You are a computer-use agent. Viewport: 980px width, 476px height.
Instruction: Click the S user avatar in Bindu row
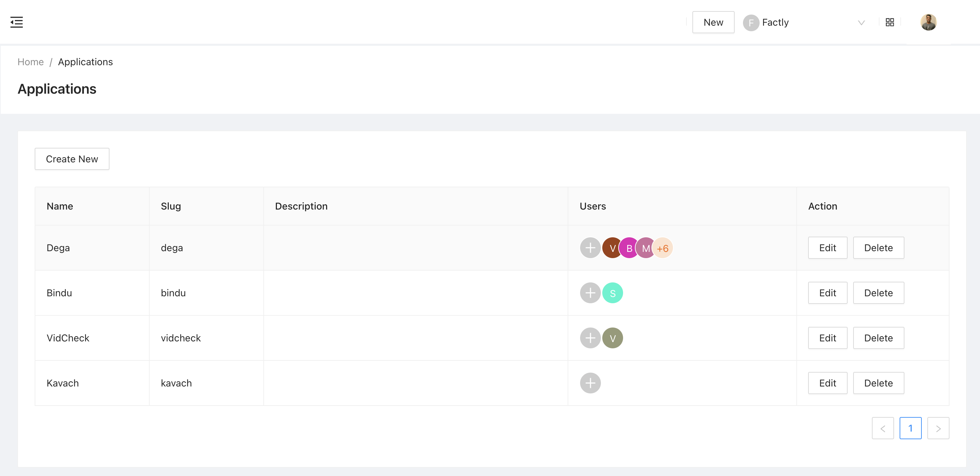(x=613, y=293)
